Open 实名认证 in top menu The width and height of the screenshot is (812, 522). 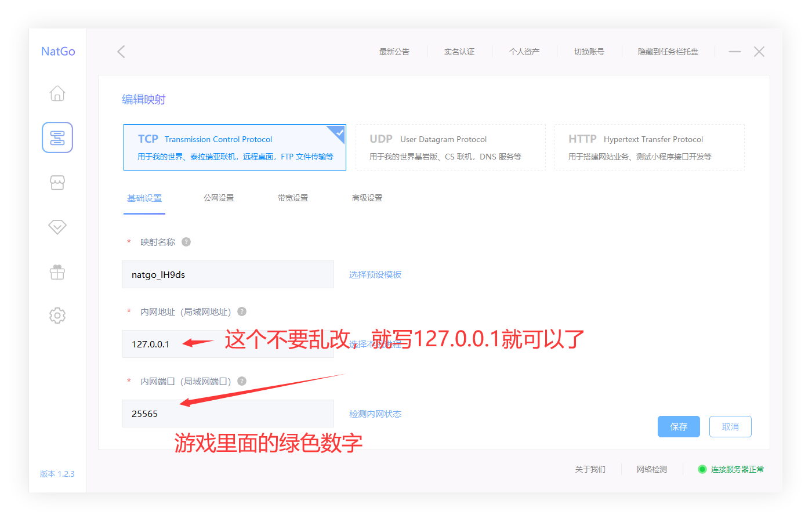459,52
